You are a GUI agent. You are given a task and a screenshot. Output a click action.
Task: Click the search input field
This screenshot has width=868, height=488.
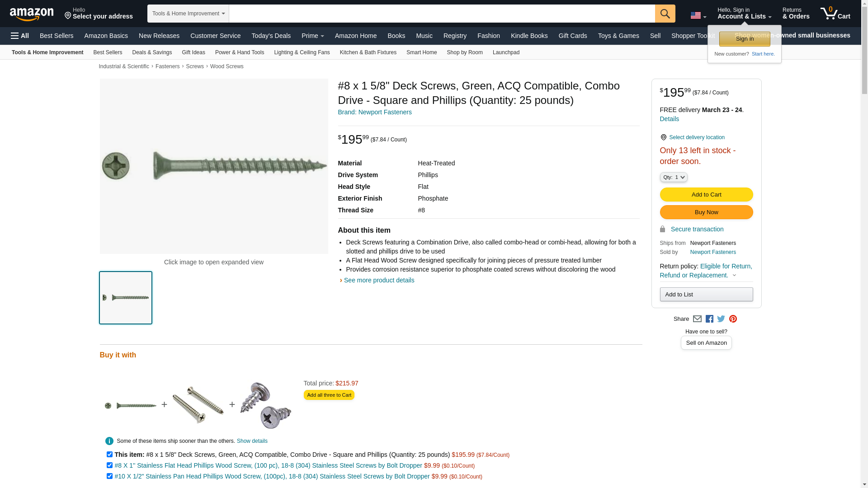[442, 14]
